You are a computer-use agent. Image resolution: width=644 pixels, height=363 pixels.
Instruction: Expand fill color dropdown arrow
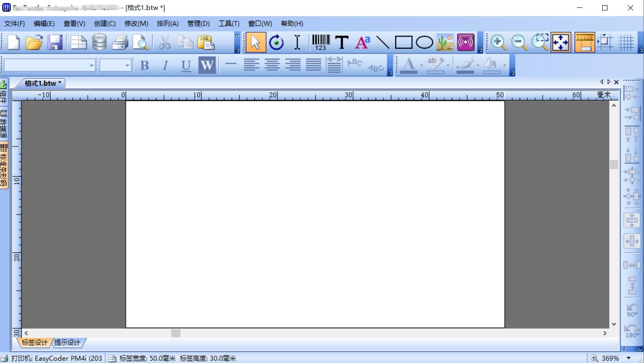[x=504, y=66]
